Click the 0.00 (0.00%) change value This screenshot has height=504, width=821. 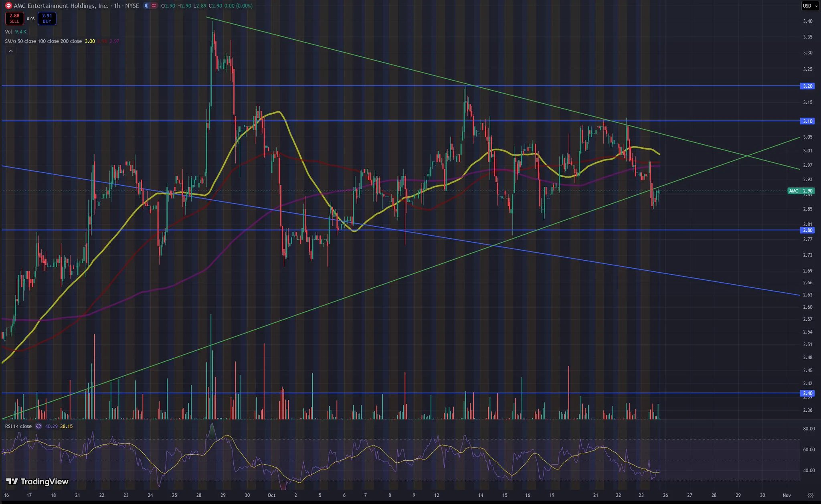239,6
